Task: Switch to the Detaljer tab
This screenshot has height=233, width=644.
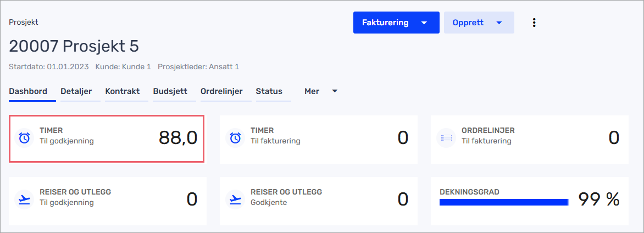Action: (x=76, y=91)
